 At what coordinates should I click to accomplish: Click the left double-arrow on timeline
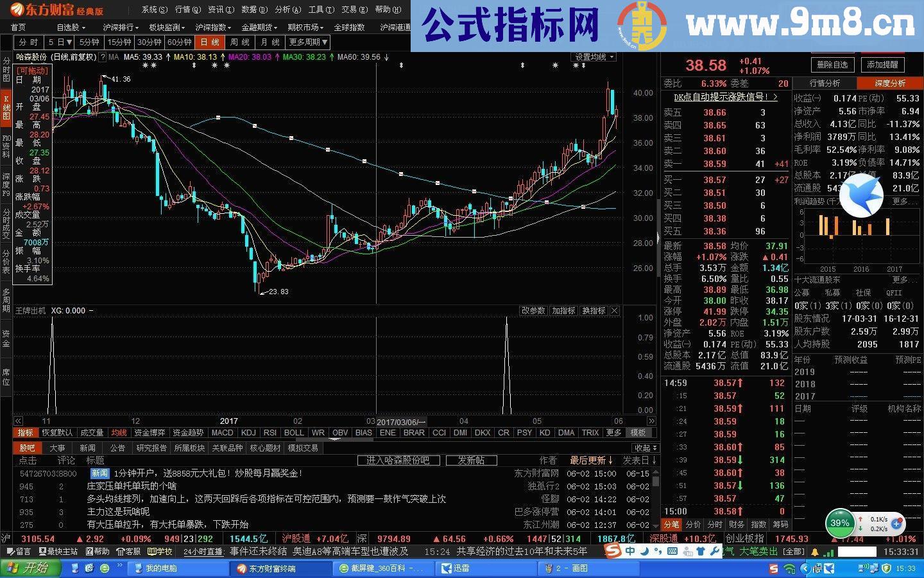click(19, 421)
